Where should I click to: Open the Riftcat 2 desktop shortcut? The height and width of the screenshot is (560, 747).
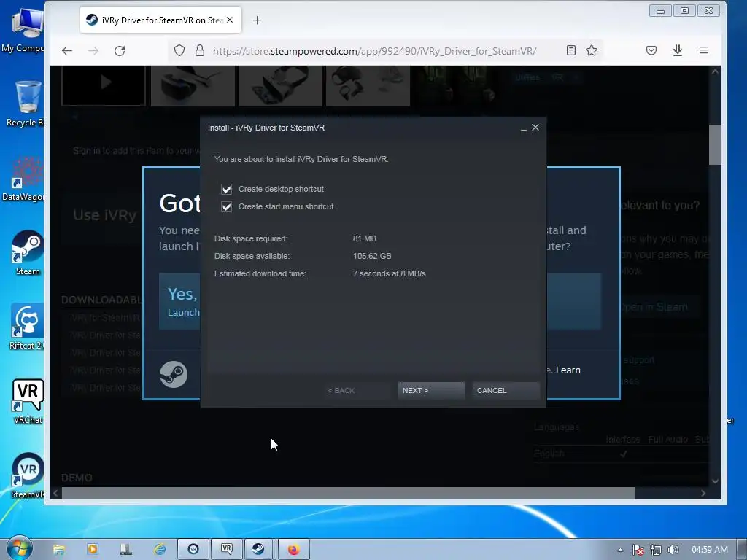click(27, 327)
